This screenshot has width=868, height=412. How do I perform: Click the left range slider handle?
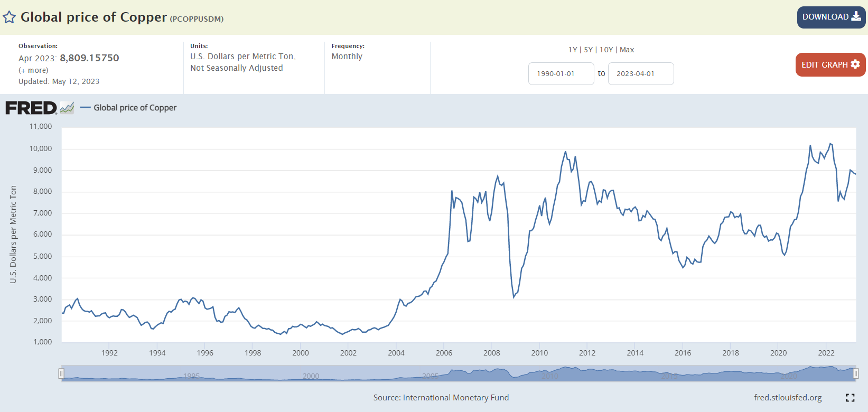coord(61,374)
